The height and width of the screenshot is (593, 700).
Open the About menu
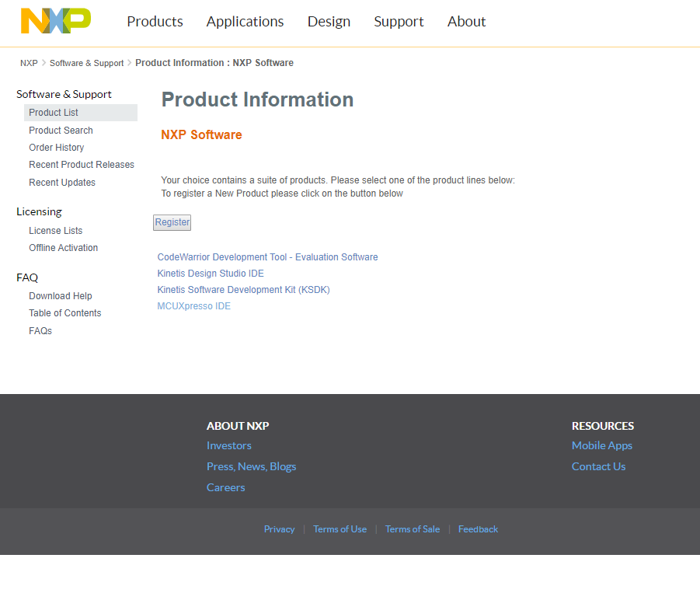pyautogui.click(x=466, y=22)
